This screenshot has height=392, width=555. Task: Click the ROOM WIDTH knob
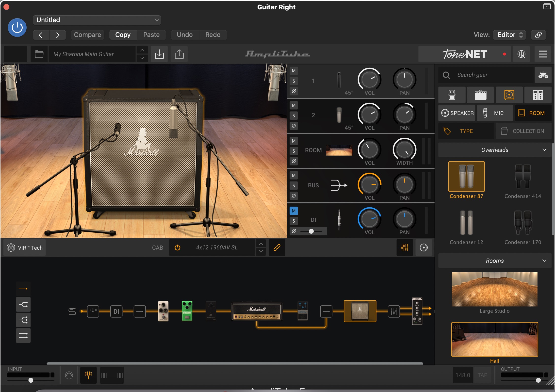pyautogui.click(x=404, y=149)
